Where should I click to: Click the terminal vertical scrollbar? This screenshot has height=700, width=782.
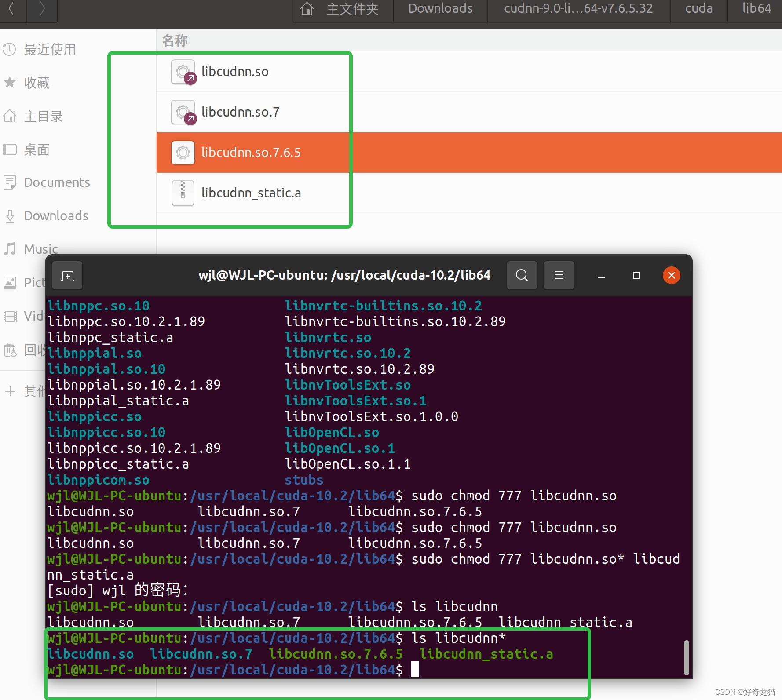pyautogui.click(x=686, y=657)
